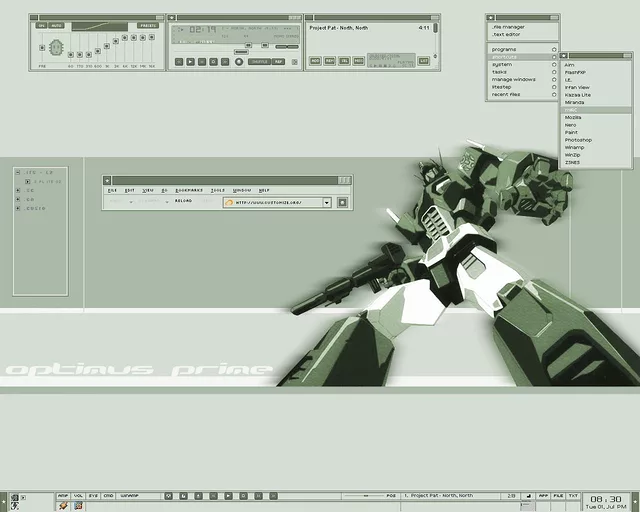The width and height of the screenshot is (640, 512).
Task: Launch Aim from the shortcuts submenu
Action: tap(596, 65)
